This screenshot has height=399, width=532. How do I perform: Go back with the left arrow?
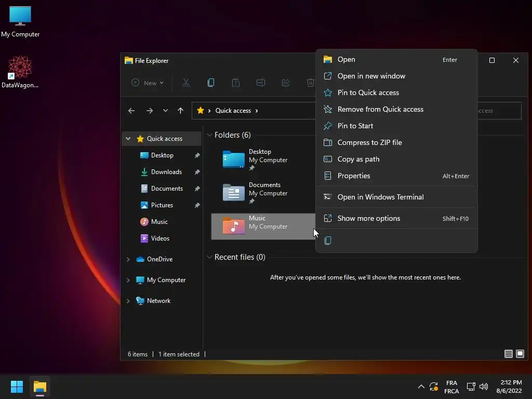click(x=131, y=111)
